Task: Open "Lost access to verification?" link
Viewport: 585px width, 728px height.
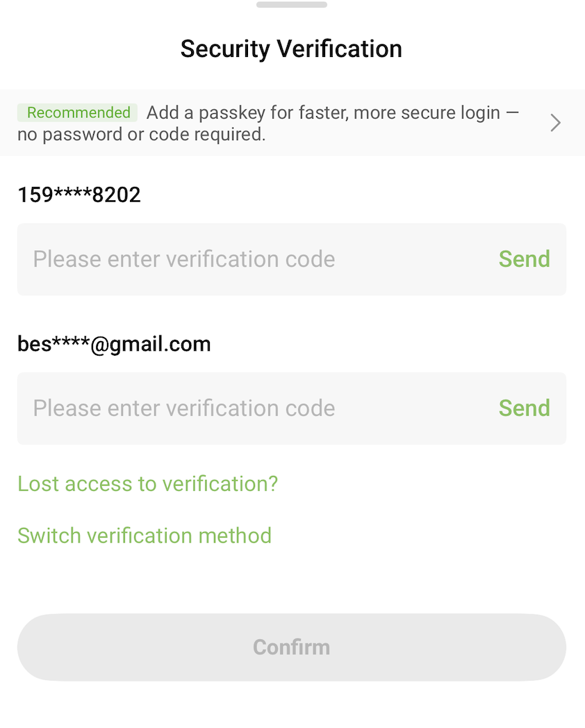Action: (x=147, y=483)
